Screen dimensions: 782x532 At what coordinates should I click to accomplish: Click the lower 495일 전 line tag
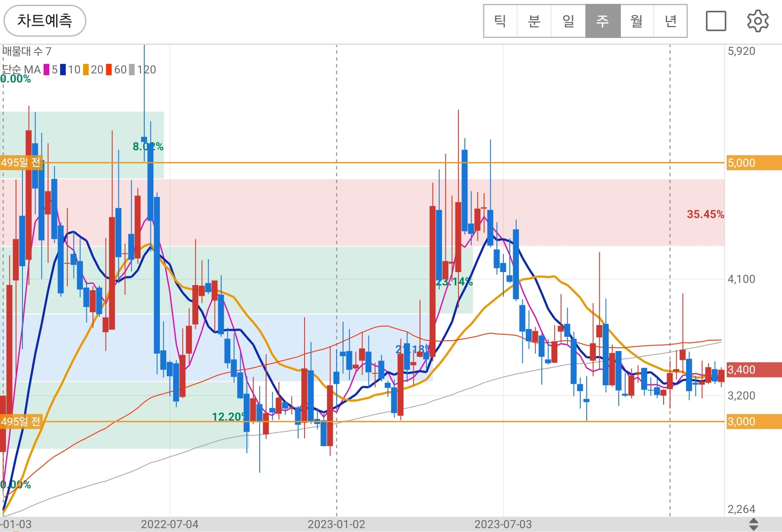21,421
